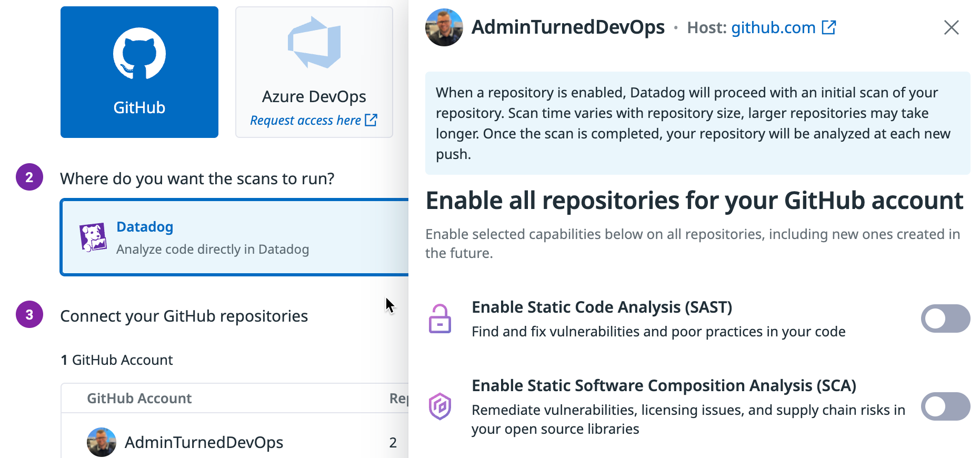980x458 pixels.
Task: Select the Azure DevOps provider card
Action: [x=314, y=72]
